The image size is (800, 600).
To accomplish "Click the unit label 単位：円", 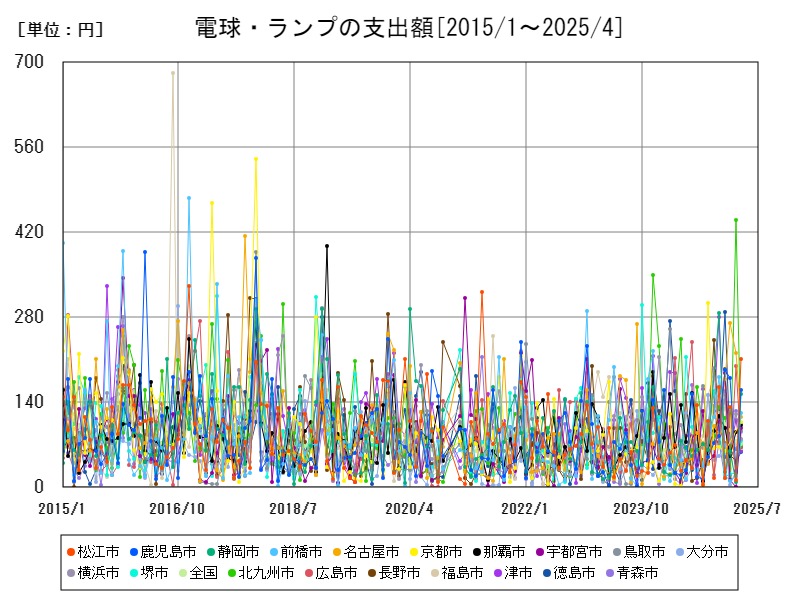I will click(60, 30).
